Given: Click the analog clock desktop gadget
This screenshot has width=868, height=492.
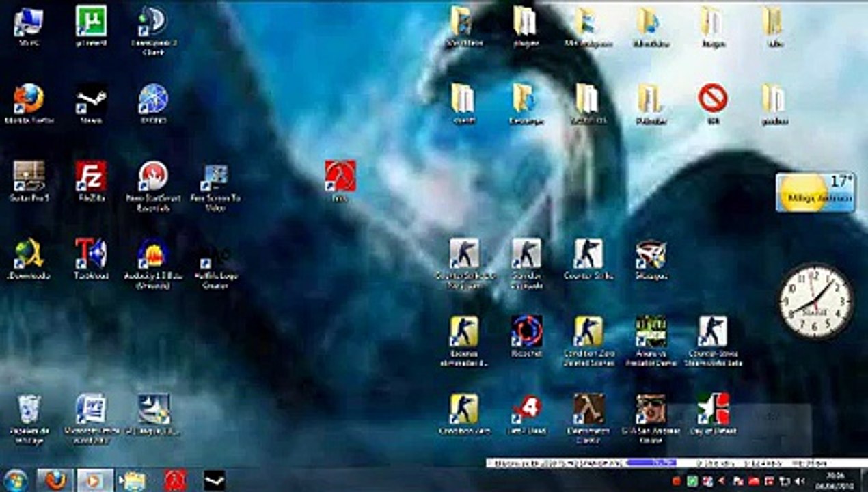Looking at the screenshot, I should (816, 301).
